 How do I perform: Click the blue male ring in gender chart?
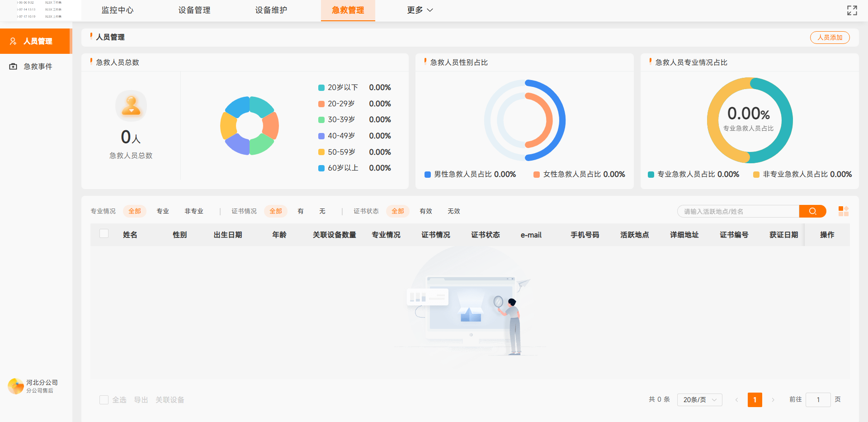(x=562, y=120)
